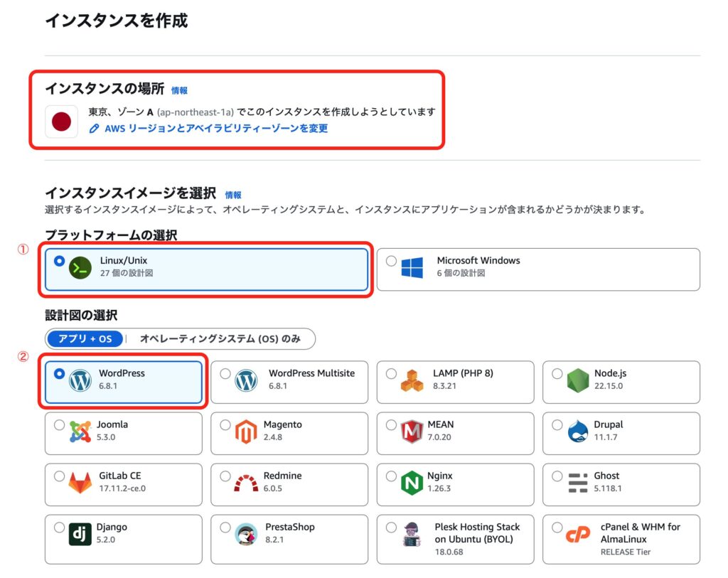Open AWS リージョンとアベイラビリティーゾーンを変更 link

coord(216,129)
